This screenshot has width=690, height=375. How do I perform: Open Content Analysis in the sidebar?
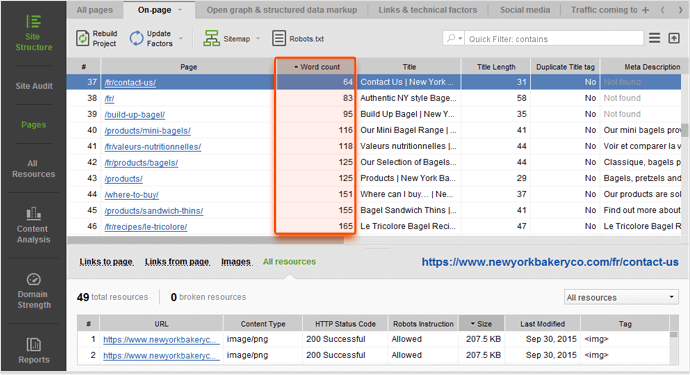pyautogui.click(x=33, y=225)
